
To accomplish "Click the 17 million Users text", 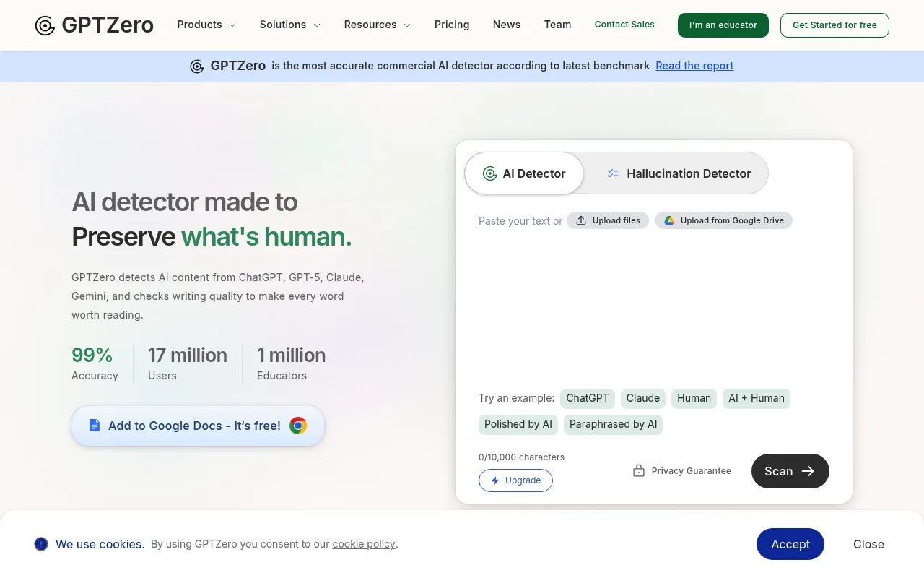I will click(x=188, y=364).
